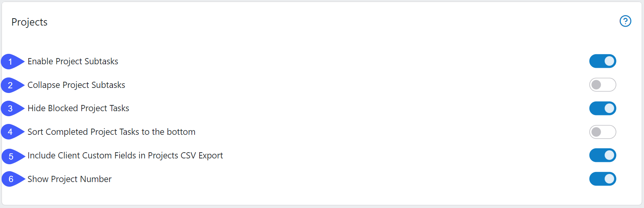Screen dimensions: 644x208
Task: Click the number 5 callout marker
Action: [13, 156]
